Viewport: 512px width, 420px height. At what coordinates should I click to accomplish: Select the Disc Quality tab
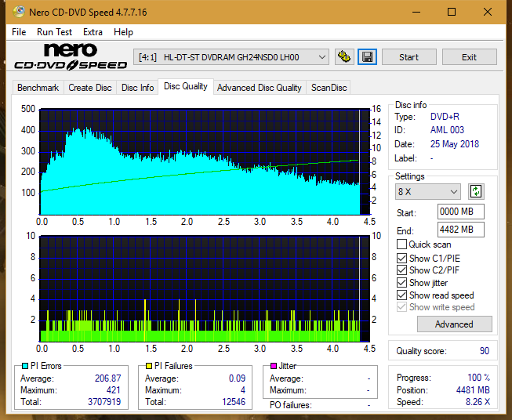[x=186, y=86]
